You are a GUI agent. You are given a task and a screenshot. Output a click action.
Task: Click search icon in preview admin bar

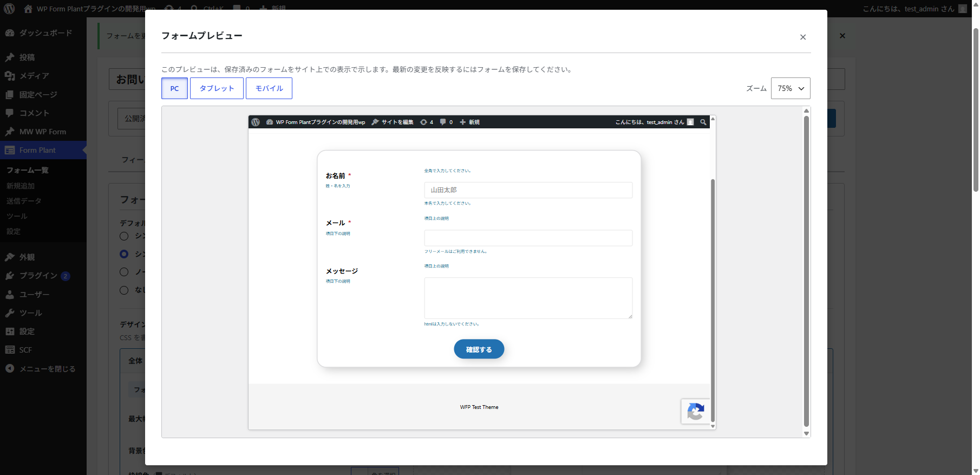click(x=703, y=122)
